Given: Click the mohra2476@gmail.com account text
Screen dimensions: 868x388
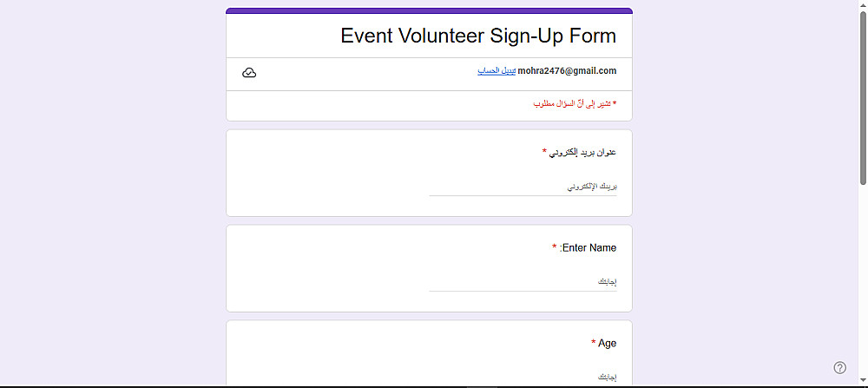Looking at the screenshot, I should (x=567, y=71).
